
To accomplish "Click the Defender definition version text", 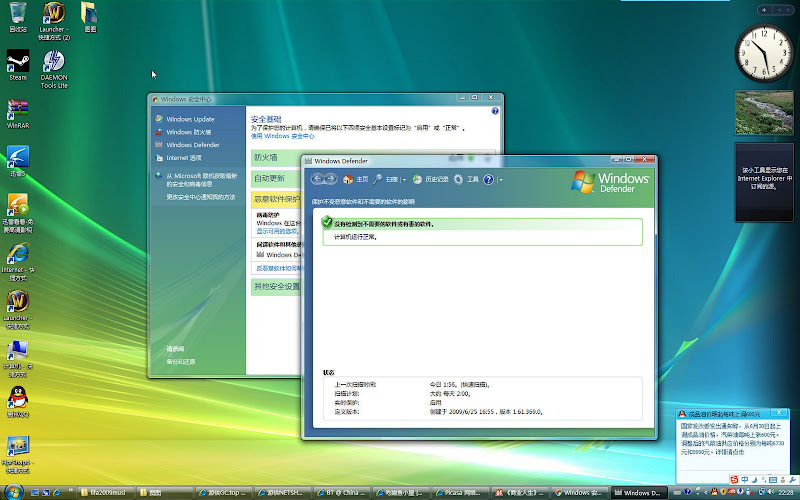I will (x=486, y=412).
